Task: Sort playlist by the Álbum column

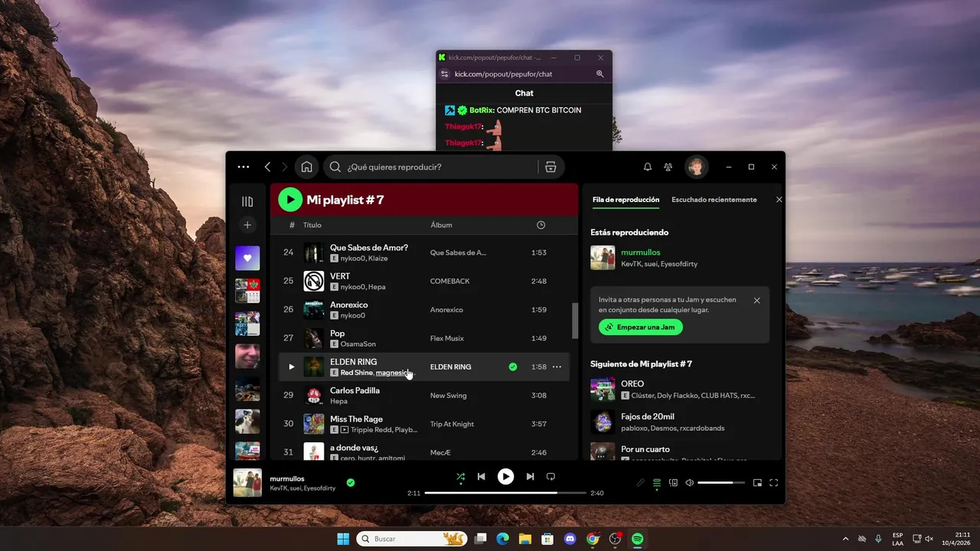Action: click(x=441, y=225)
